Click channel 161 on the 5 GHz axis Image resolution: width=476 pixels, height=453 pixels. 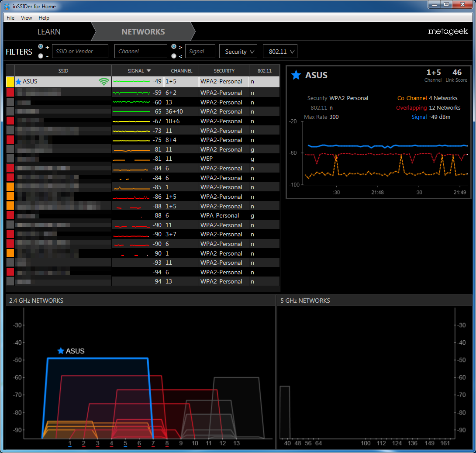click(445, 443)
